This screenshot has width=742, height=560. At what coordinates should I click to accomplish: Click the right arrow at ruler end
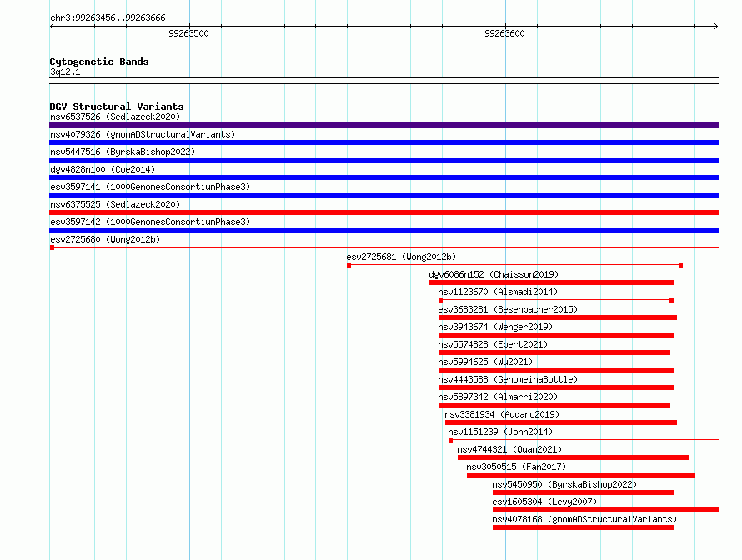pyautogui.click(x=716, y=26)
